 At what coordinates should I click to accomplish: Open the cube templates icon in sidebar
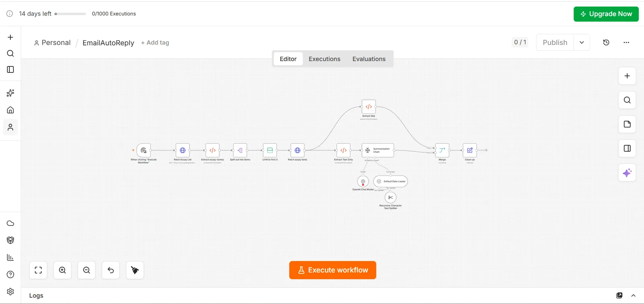pyautogui.click(x=10, y=240)
